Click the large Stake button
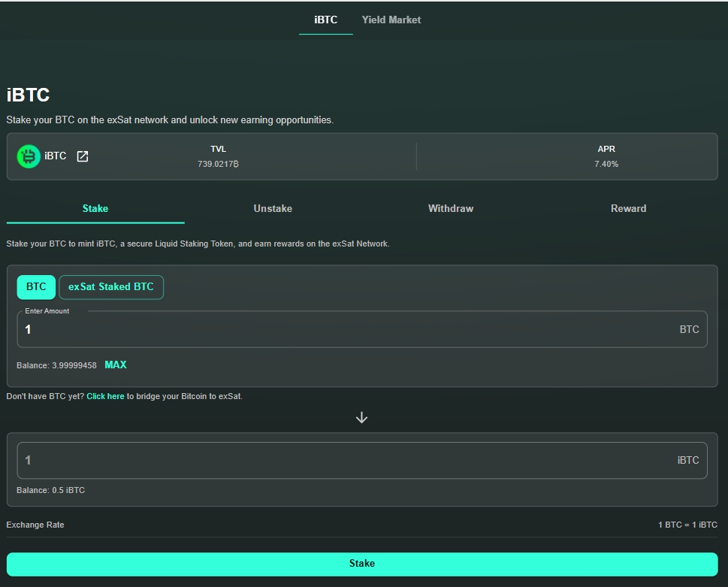The image size is (728, 587). point(362,564)
